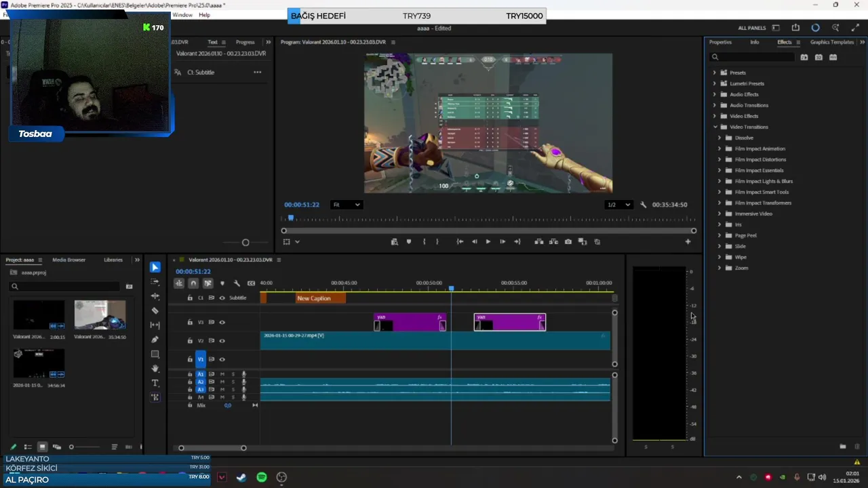Select the Rectangle tool
The height and width of the screenshot is (488, 868).
click(155, 354)
